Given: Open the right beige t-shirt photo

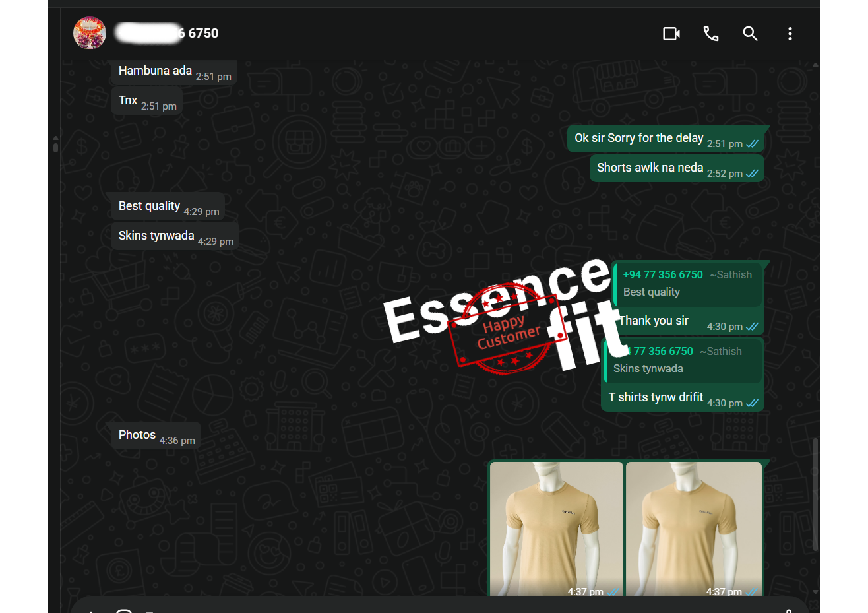Looking at the screenshot, I should pos(694,529).
